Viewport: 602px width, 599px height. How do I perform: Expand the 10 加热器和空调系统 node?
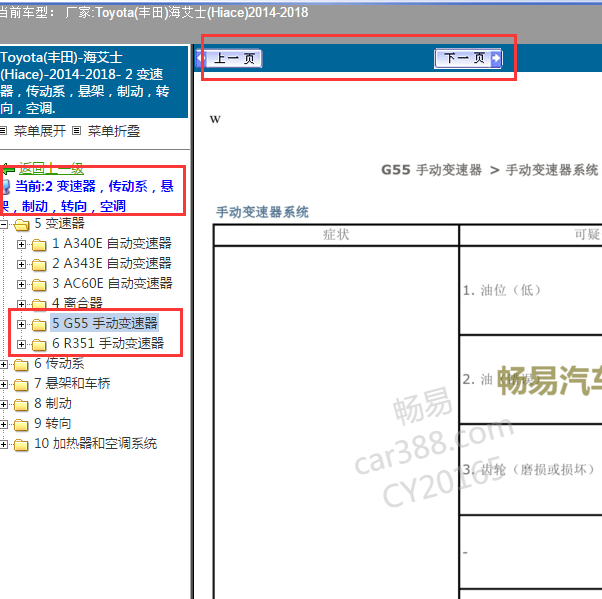click(x=3, y=445)
